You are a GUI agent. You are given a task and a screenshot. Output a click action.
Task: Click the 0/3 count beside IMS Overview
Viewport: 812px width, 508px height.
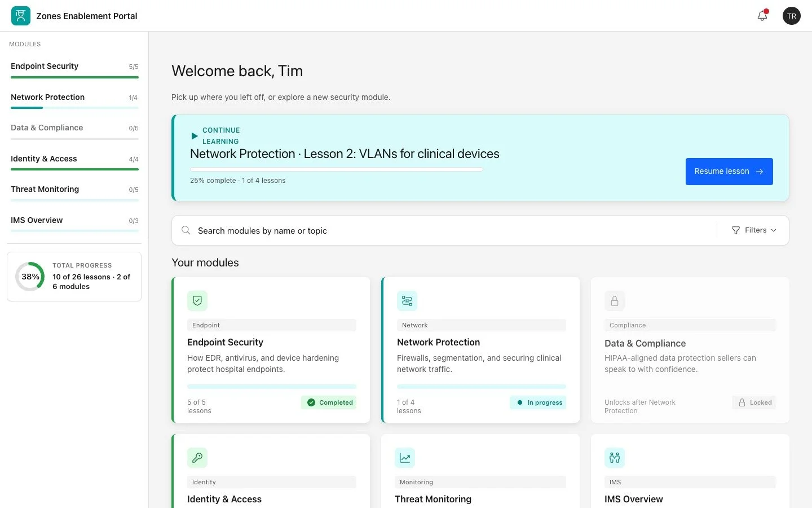click(134, 221)
